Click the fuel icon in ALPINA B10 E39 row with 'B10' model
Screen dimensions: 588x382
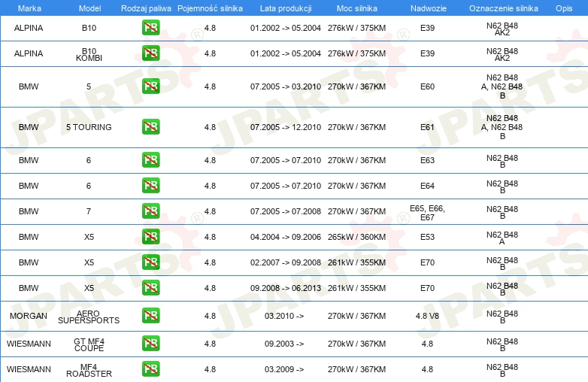point(150,28)
